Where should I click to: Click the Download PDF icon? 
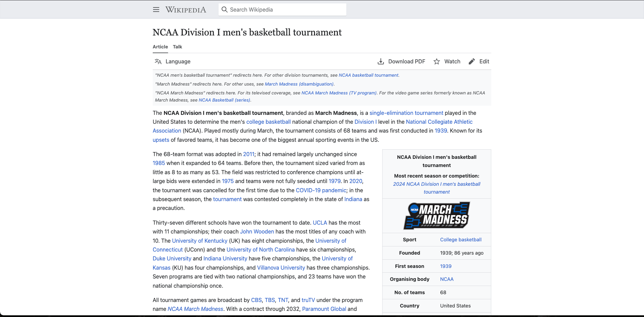381,61
